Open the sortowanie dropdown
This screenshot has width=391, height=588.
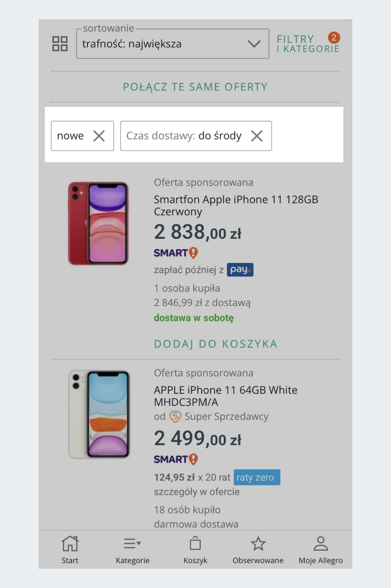pos(172,44)
